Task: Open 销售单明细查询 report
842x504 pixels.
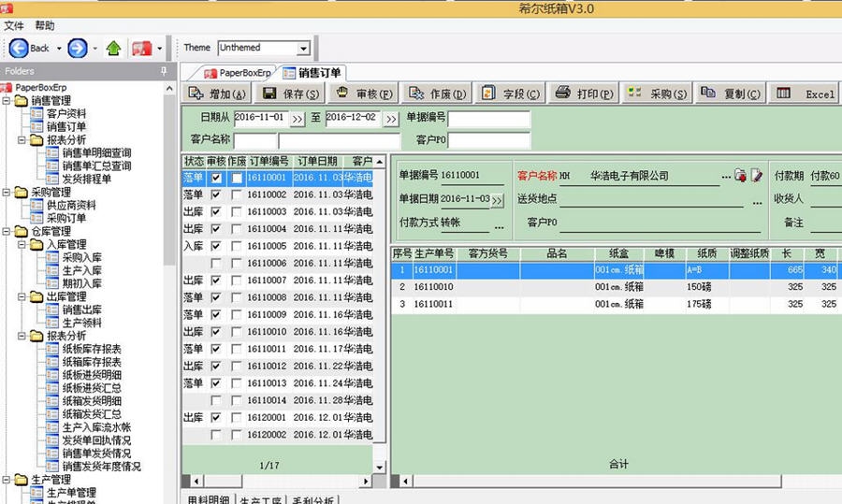Action: click(x=96, y=153)
